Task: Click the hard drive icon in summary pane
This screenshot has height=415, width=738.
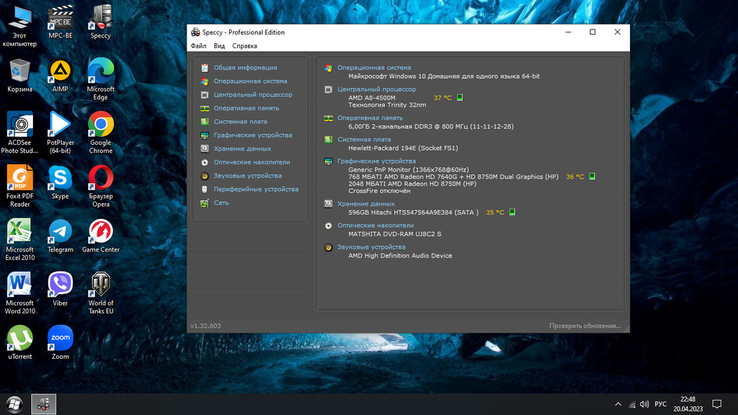Action: pos(329,204)
